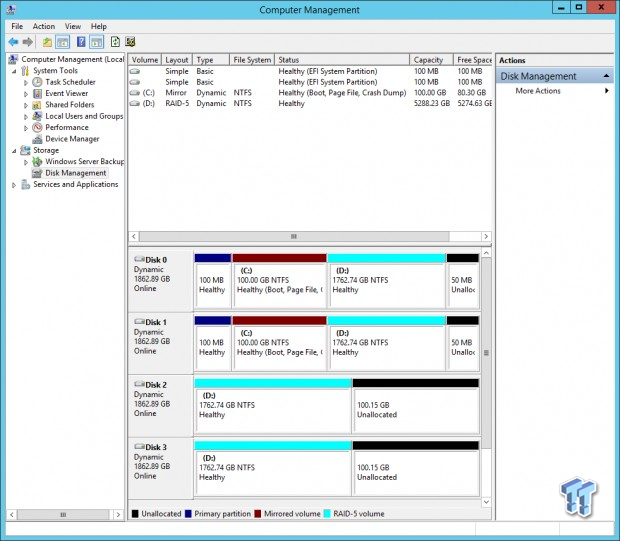Select Disk 0 100 MB primary partition
This screenshot has height=541, width=620.
point(213,281)
